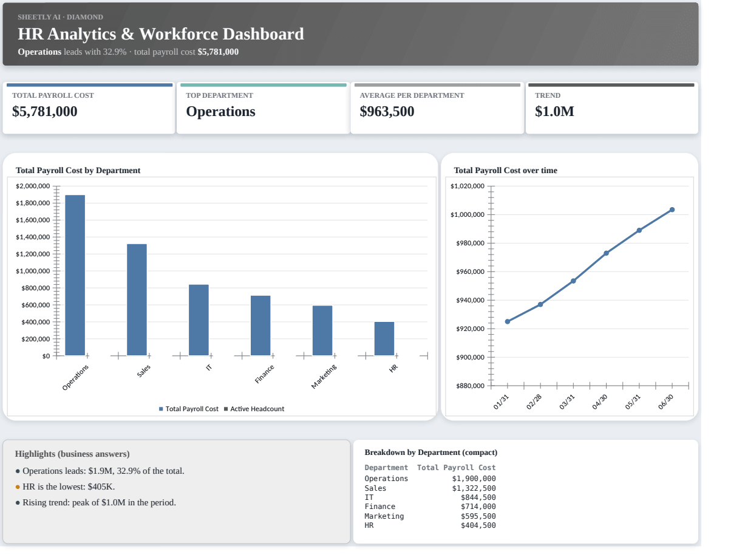Image resolution: width=745 pixels, height=560 pixels.
Task: Click the Active Headcount legend swatch
Action: (x=226, y=409)
